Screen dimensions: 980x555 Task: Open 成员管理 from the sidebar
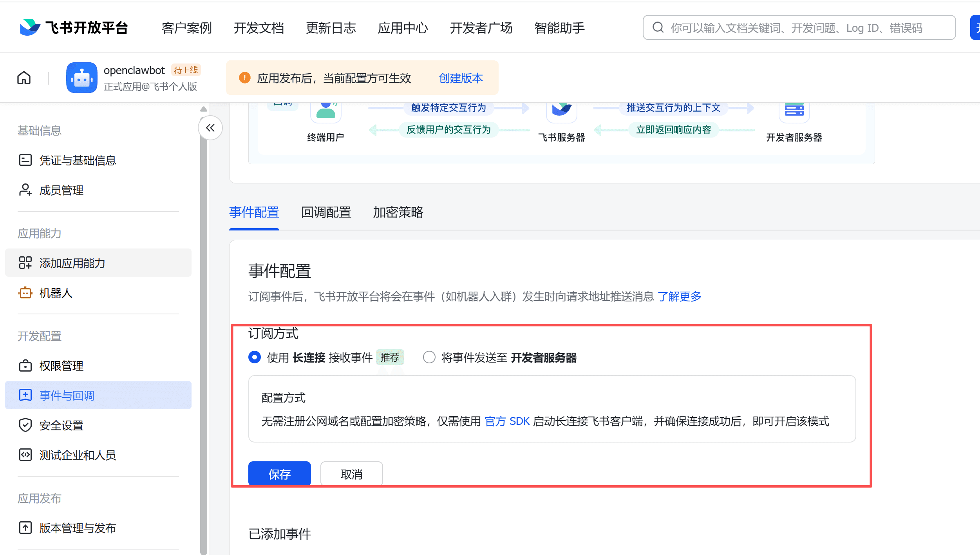(61, 190)
